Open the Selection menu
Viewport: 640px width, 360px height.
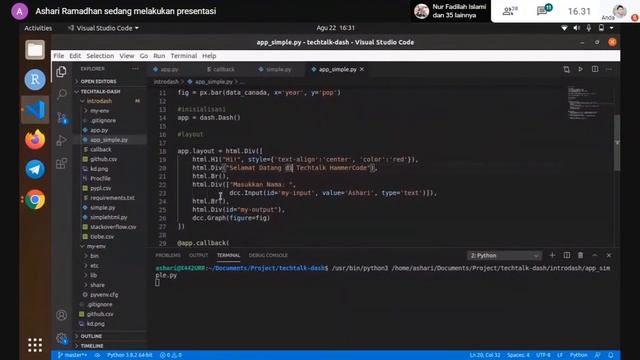(100, 56)
